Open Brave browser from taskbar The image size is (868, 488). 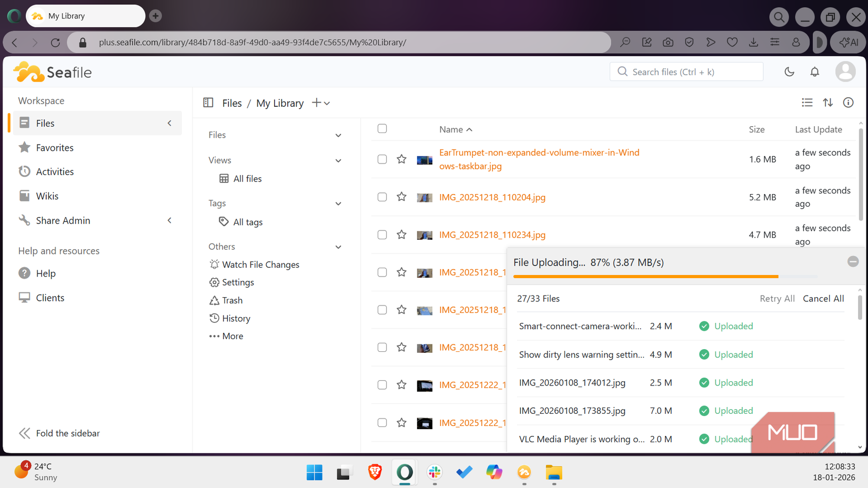375,472
